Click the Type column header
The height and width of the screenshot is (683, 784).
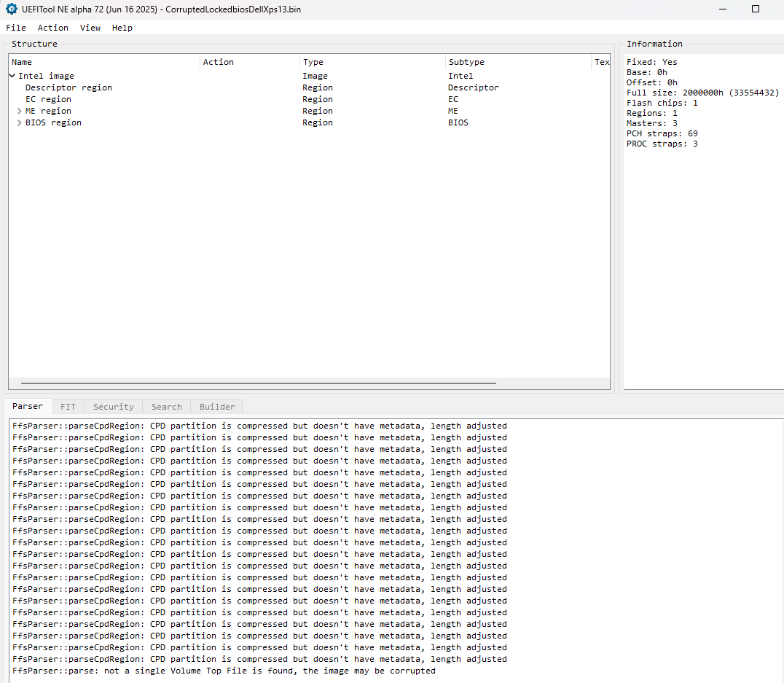pos(372,62)
